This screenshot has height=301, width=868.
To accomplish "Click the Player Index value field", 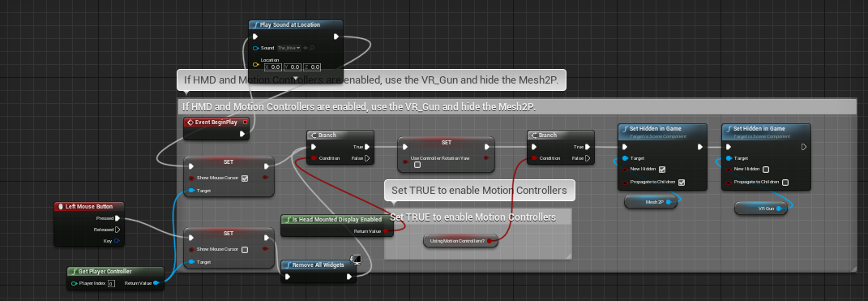I will coord(111,284).
